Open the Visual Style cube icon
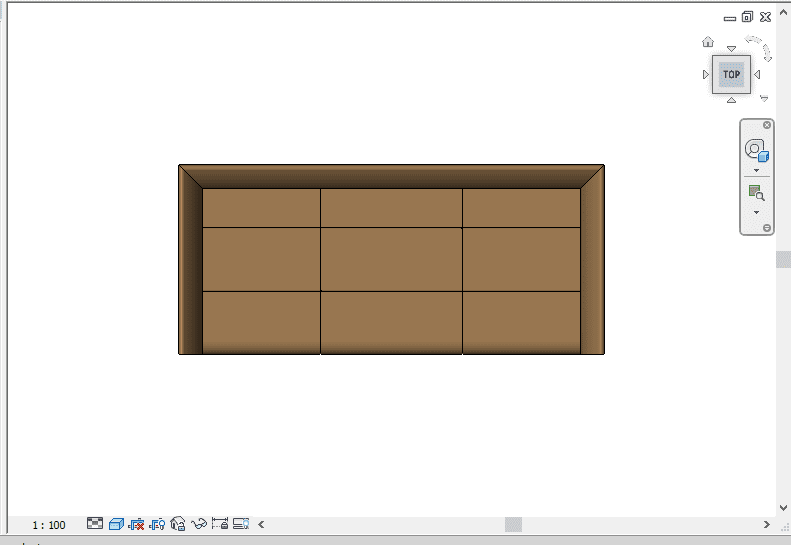The image size is (791, 545). tap(116, 523)
